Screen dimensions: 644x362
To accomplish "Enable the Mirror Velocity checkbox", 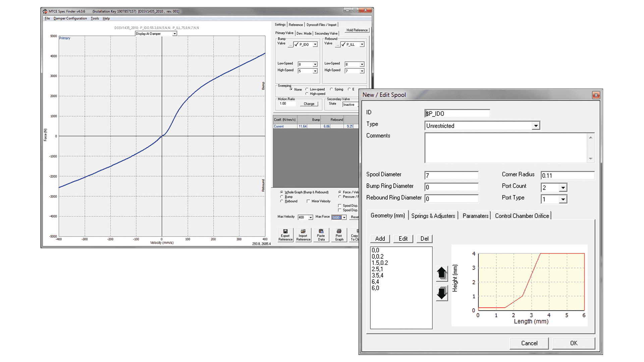I will tap(308, 201).
